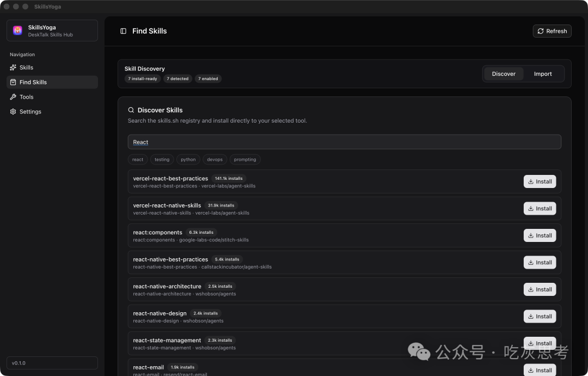Viewport: 588px width, 376px height.
Task: Click the '5.4k installs' badge
Action: (227, 260)
